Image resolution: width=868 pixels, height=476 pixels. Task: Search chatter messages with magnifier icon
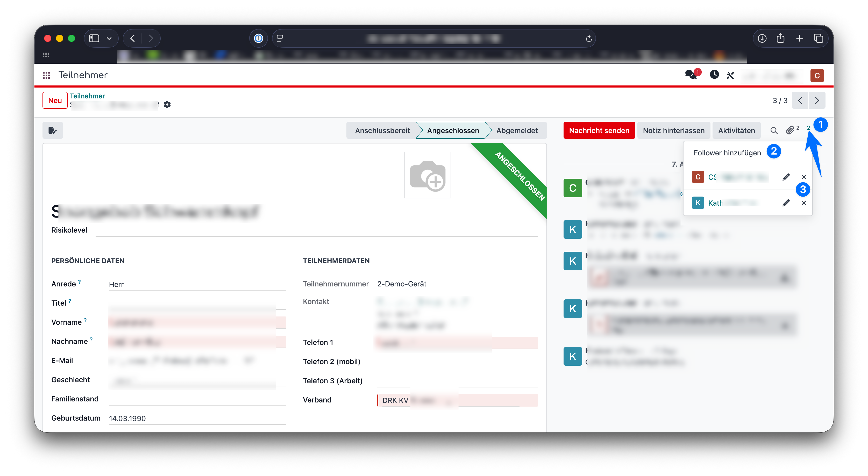(774, 130)
